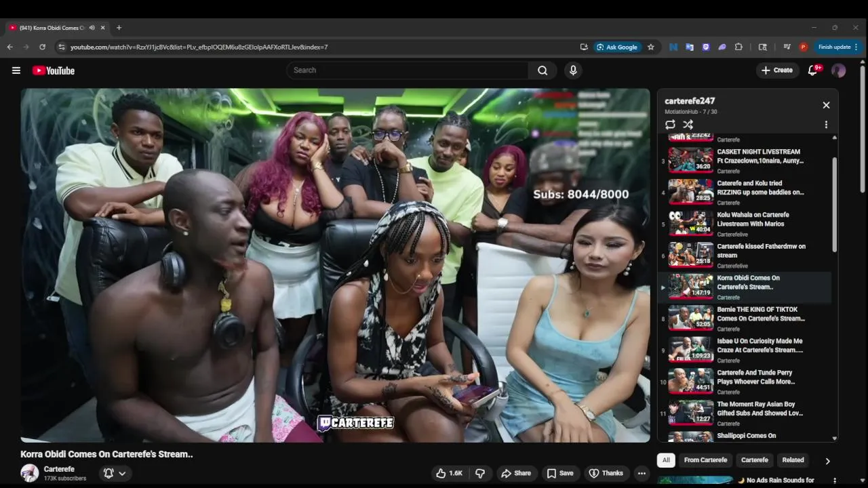Open a new browser tab

point(119,28)
